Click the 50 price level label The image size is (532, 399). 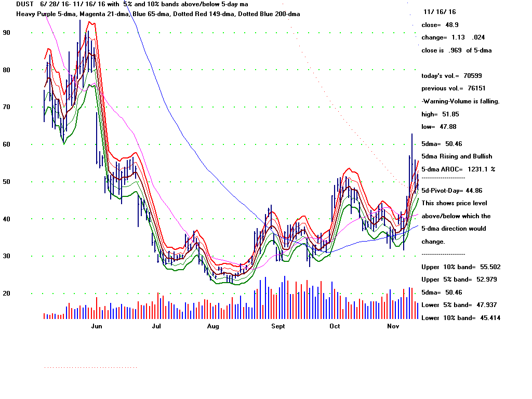[7, 181]
